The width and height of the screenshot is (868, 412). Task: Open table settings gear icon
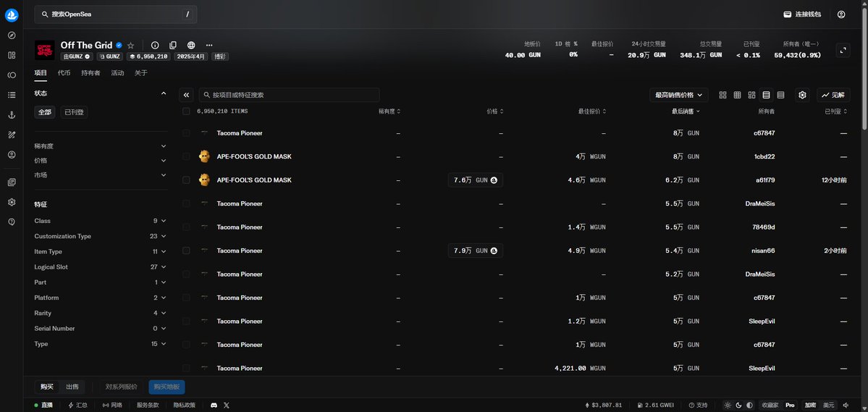point(803,96)
